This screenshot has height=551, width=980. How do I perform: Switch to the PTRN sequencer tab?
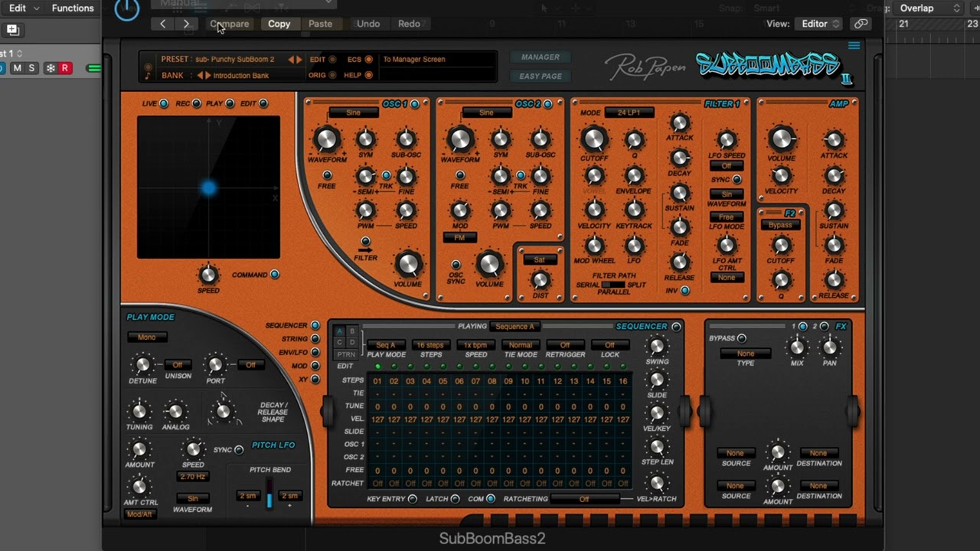pos(346,354)
